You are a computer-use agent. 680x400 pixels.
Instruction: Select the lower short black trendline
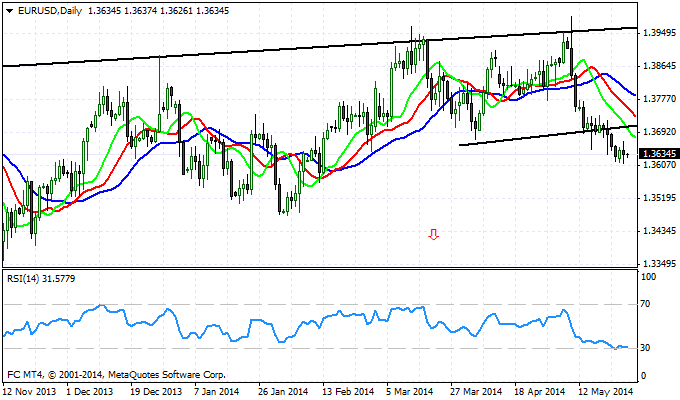click(x=548, y=135)
